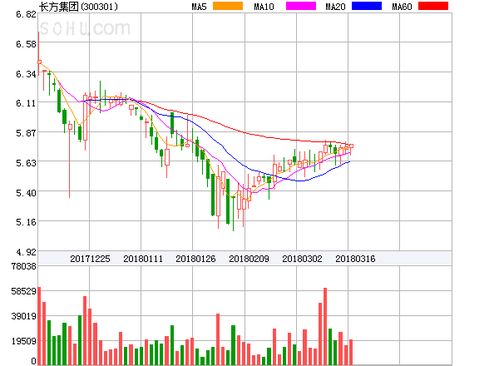Click the 20180126 date label

coord(196,259)
